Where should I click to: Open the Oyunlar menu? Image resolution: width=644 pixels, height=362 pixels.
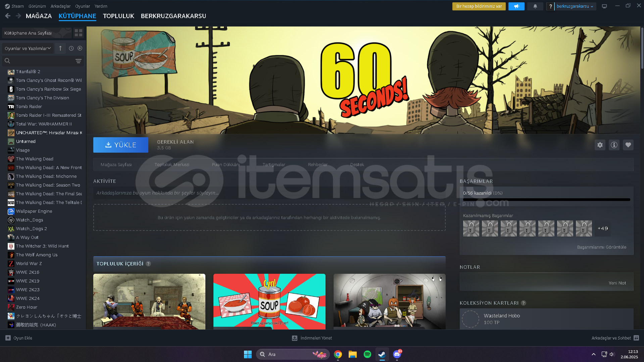click(83, 6)
